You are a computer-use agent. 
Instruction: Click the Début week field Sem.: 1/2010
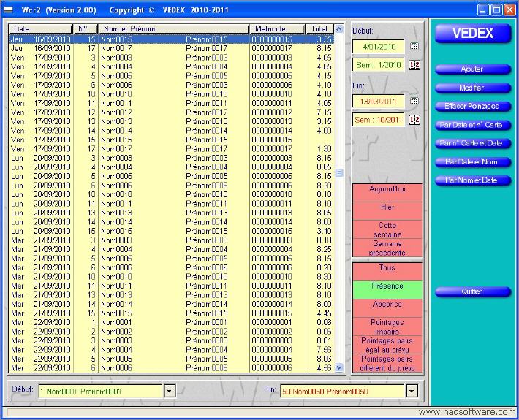[x=379, y=65]
